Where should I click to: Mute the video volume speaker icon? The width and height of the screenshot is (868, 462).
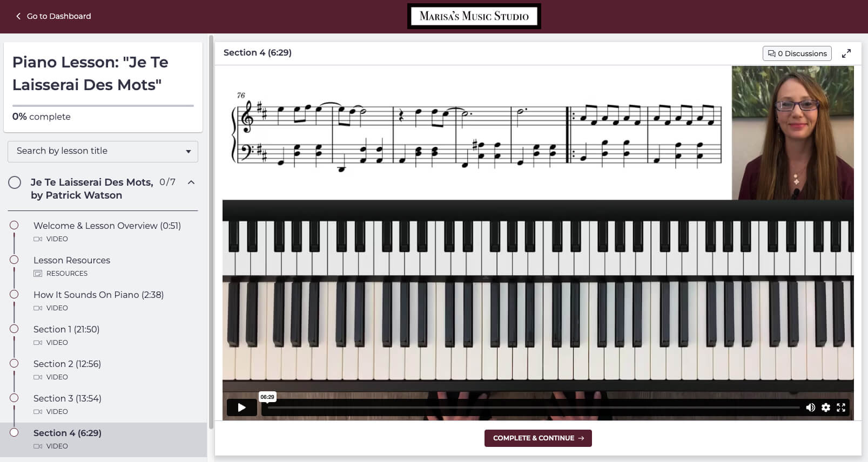(x=810, y=407)
